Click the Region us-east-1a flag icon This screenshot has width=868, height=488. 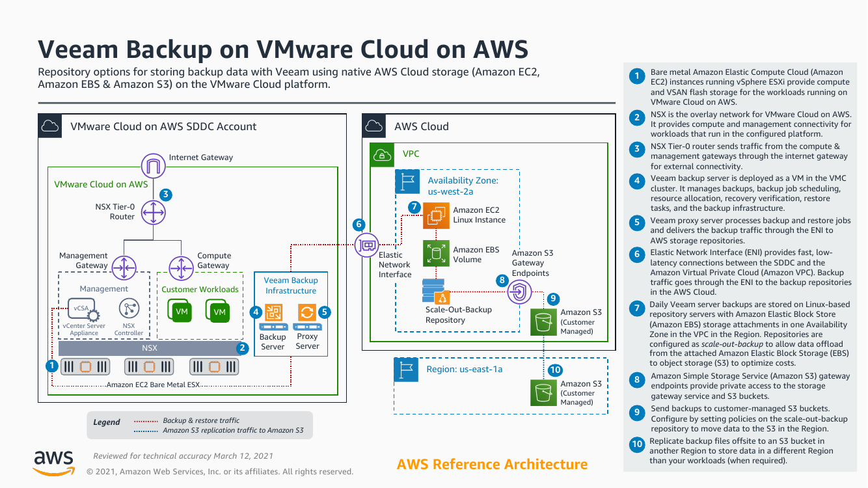[407, 370]
